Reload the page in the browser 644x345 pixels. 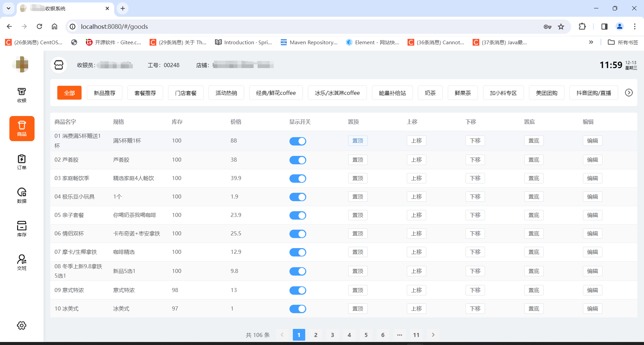pyautogui.click(x=39, y=26)
